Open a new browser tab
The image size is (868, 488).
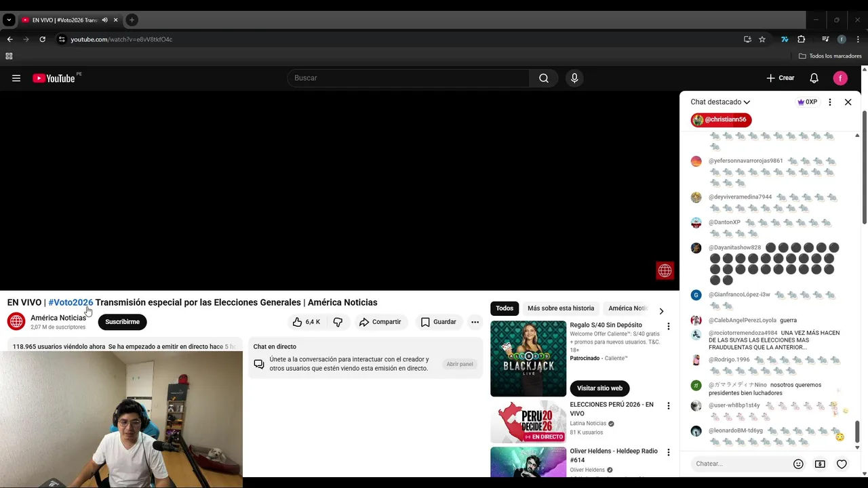[x=132, y=20]
